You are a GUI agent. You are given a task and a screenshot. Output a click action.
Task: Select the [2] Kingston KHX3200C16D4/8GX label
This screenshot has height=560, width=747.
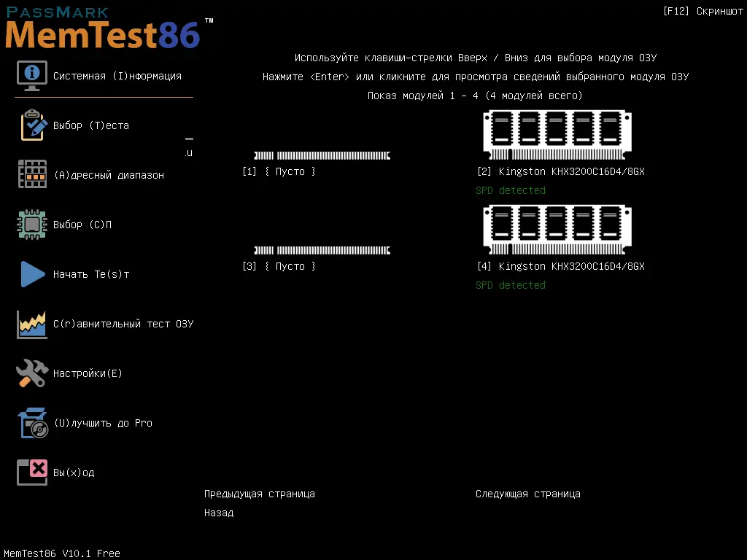561,171
